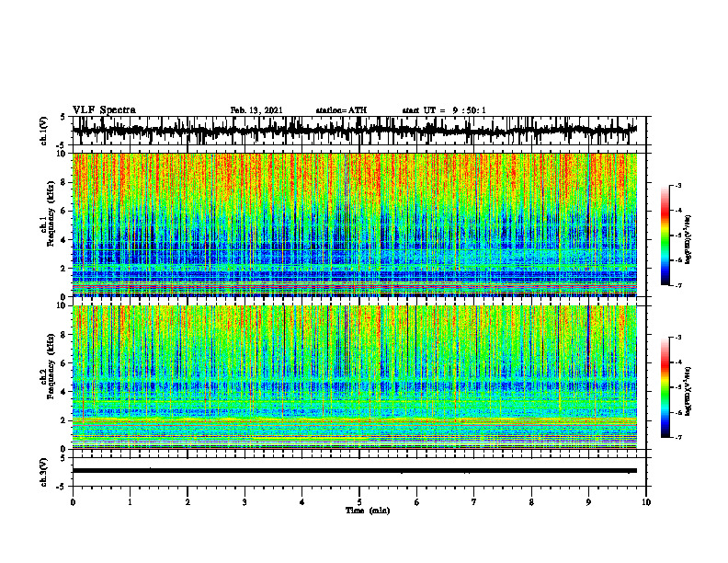Viewport: 728px width, 563px height.
Task: Click the "start UT = 9:50:1" header text
Action: [x=444, y=110]
